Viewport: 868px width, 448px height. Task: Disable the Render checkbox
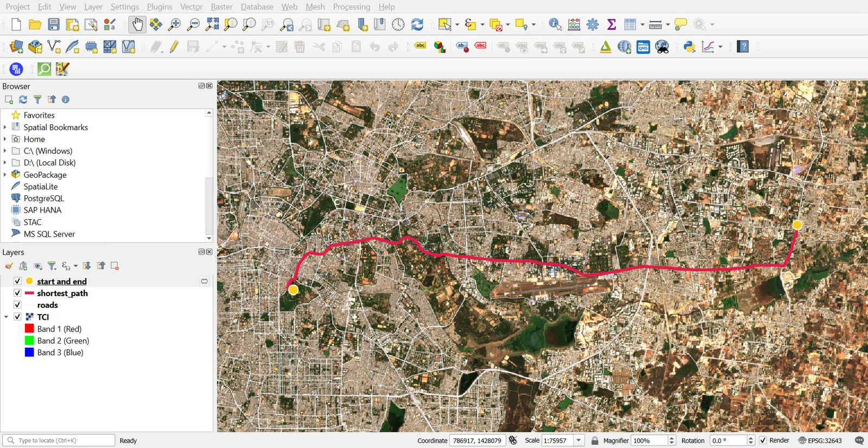coord(763,440)
